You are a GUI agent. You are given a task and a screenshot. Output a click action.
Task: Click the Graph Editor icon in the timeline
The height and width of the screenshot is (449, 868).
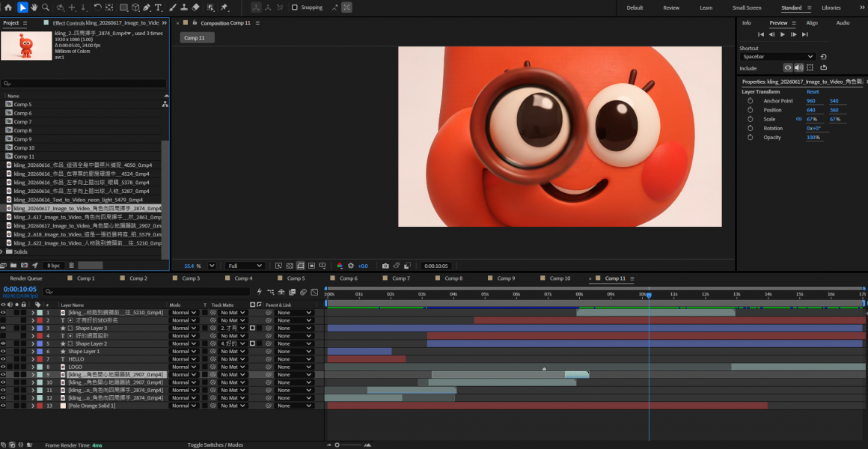tap(314, 292)
